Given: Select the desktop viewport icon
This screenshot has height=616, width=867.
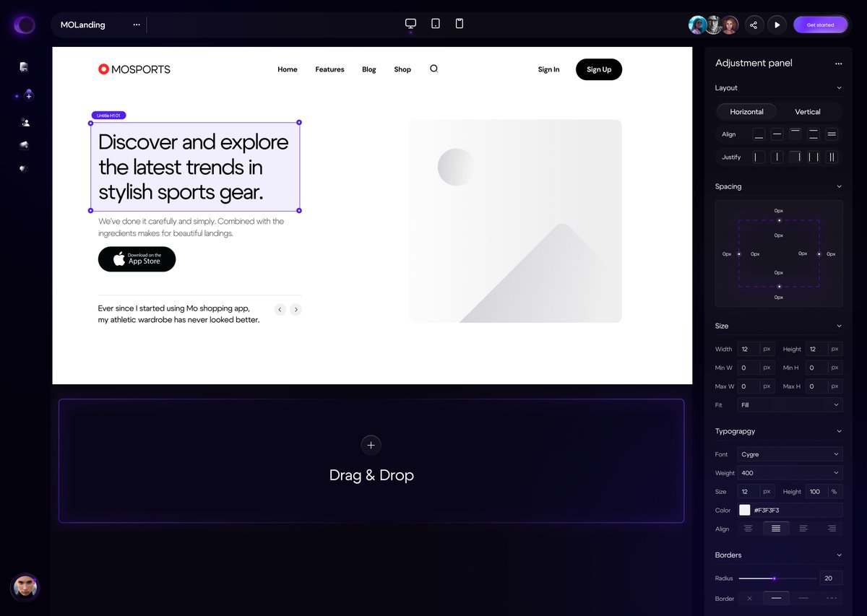Looking at the screenshot, I should pos(410,24).
